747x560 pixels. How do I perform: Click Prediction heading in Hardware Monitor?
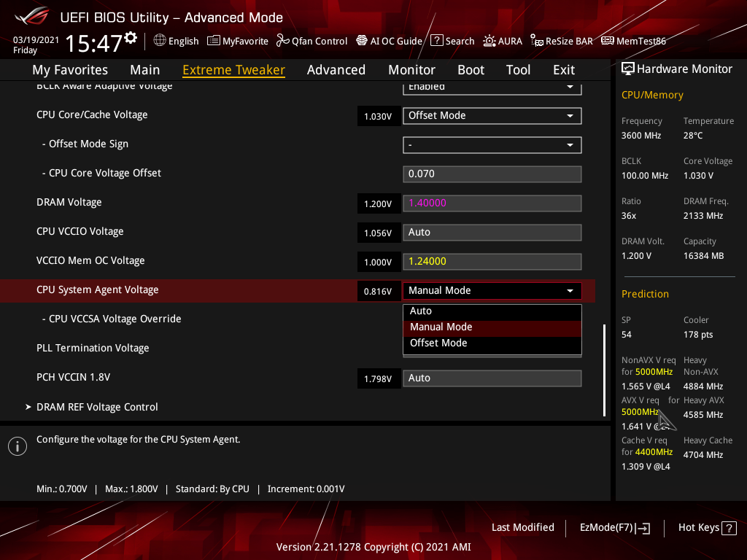645,294
